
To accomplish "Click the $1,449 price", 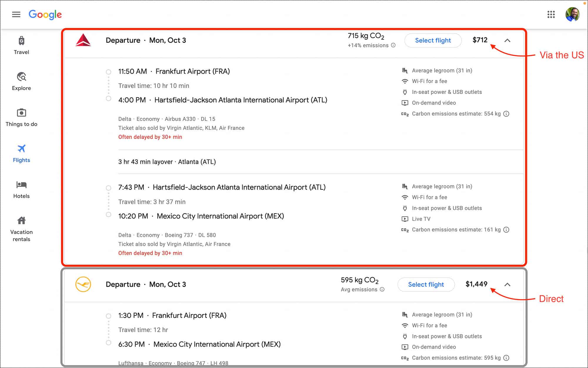I will pyautogui.click(x=476, y=284).
